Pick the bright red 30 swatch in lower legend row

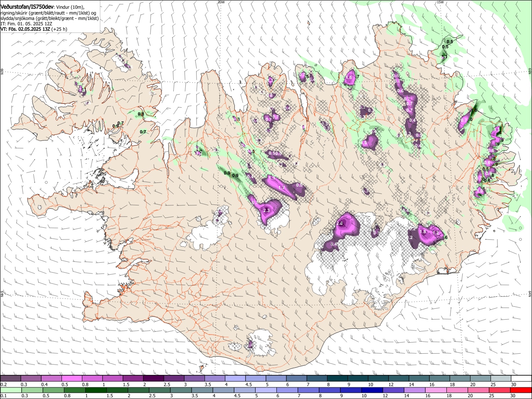tap(521, 390)
